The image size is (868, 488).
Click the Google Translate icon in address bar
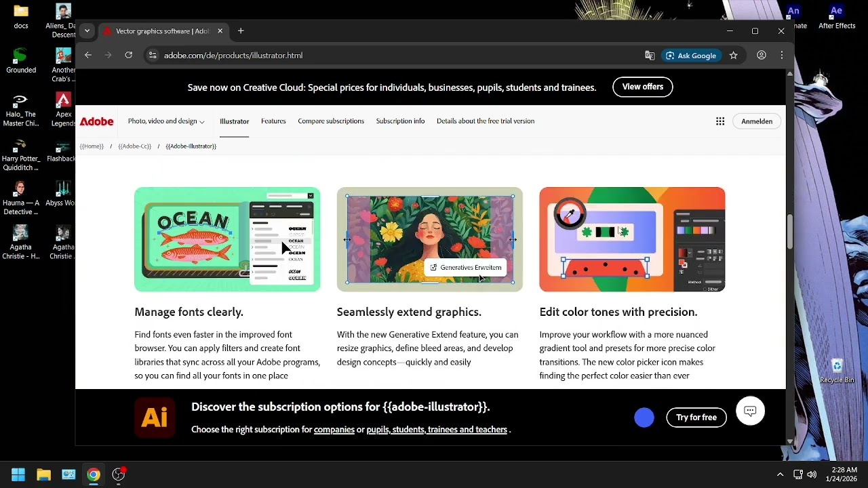coord(650,56)
